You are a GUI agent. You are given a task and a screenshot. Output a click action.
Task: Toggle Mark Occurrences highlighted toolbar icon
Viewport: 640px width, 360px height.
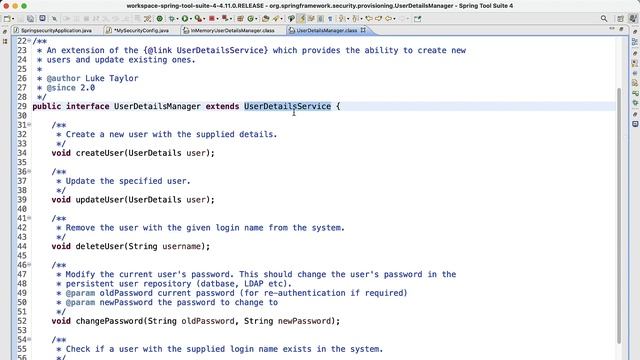click(302, 19)
